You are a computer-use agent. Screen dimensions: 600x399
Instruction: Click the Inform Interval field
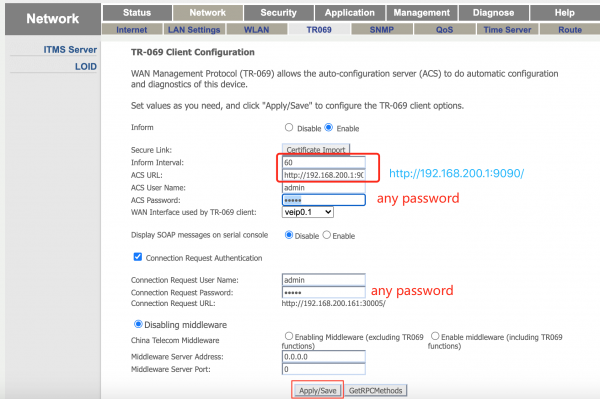coord(324,163)
